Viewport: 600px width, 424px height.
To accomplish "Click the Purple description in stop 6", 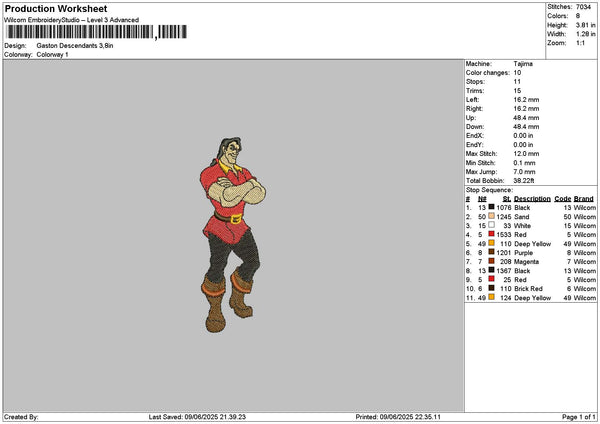I will tap(523, 253).
